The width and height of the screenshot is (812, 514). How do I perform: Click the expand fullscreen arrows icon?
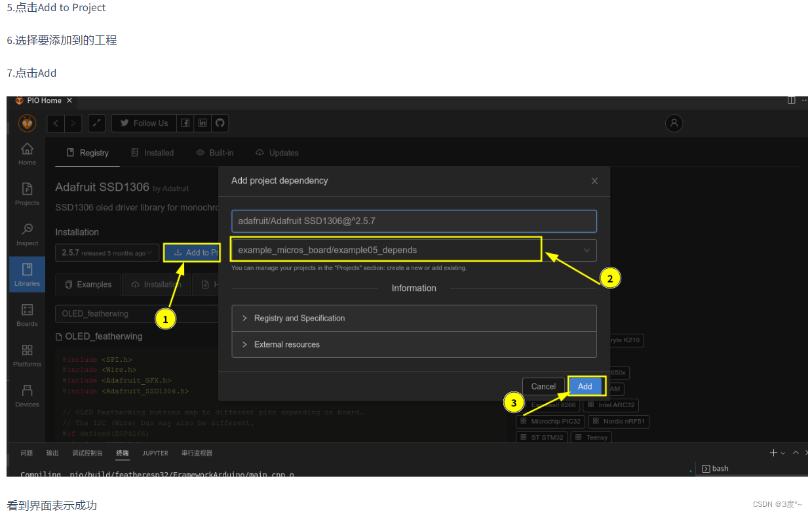96,123
